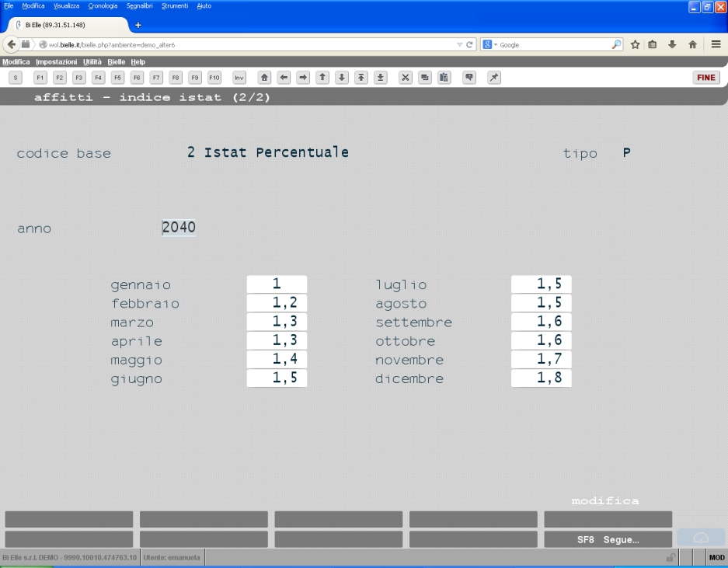This screenshot has height=568, width=728.
Task: Open the Impostazioni menu
Action: pyautogui.click(x=56, y=61)
